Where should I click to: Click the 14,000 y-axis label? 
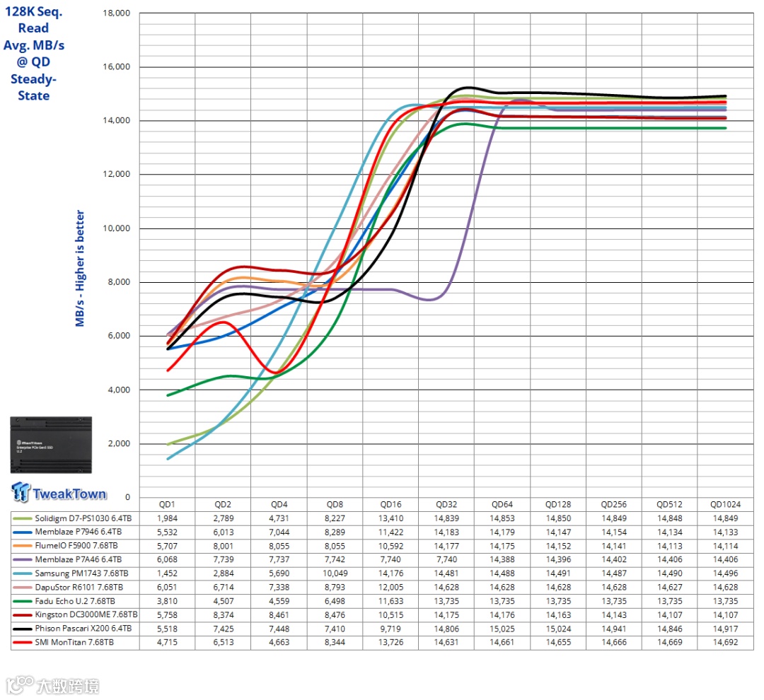117,120
